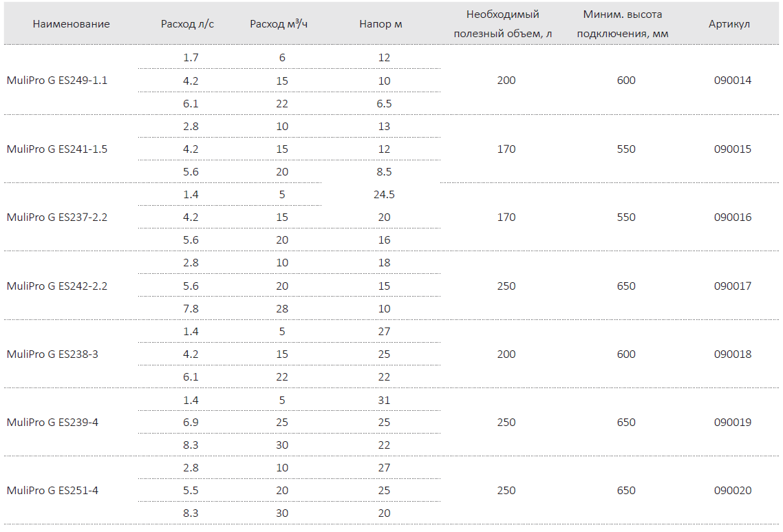Click article number 090019
This screenshot has width=783, height=532.
click(x=733, y=422)
